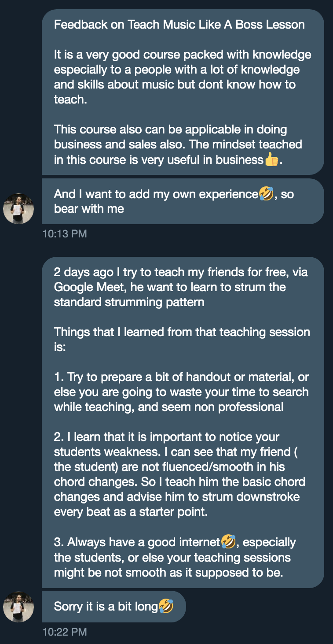Click the sender avatar beside "bear with me" message
333x644 pixels.
(18, 209)
